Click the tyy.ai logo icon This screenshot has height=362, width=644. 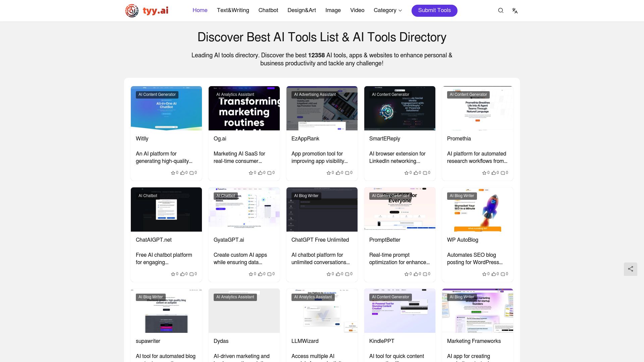131,10
